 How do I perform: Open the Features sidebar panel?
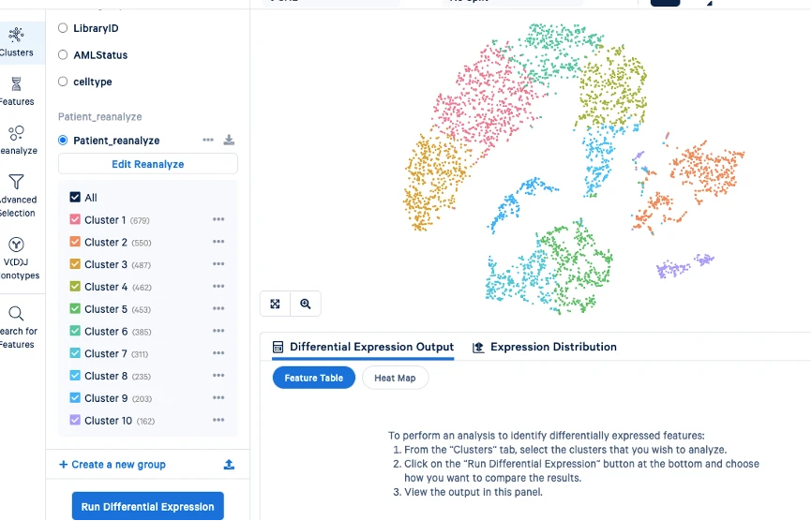pyautogui.click(x=16, y=90)
